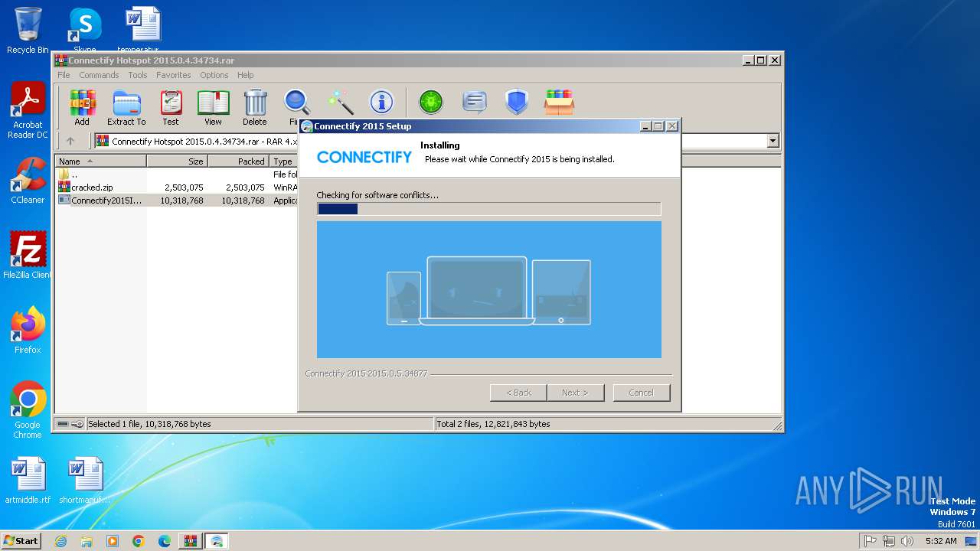Click the taskbar clock showing 5:32 AM
This screenshot has height=551, width=980.
941,541
